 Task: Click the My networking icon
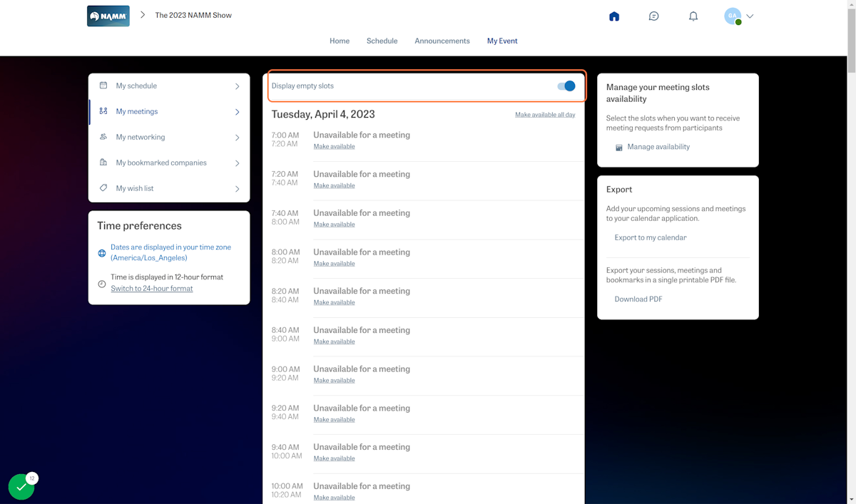click(x=102, y=137)
